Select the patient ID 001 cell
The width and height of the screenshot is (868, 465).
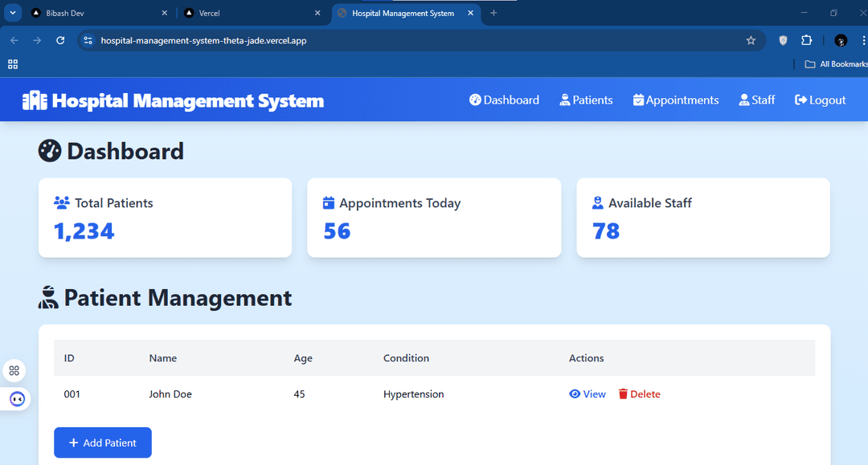click(x=72, y=394)
